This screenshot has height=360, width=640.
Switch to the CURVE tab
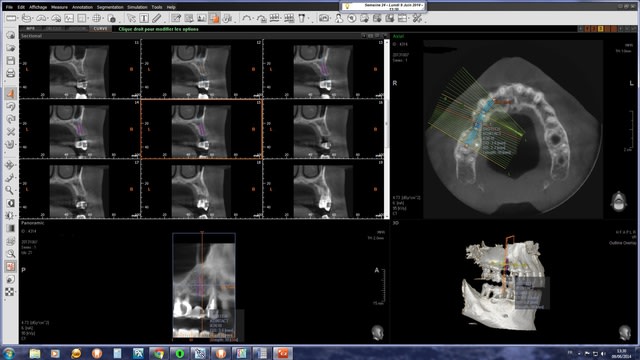(100, 29)
